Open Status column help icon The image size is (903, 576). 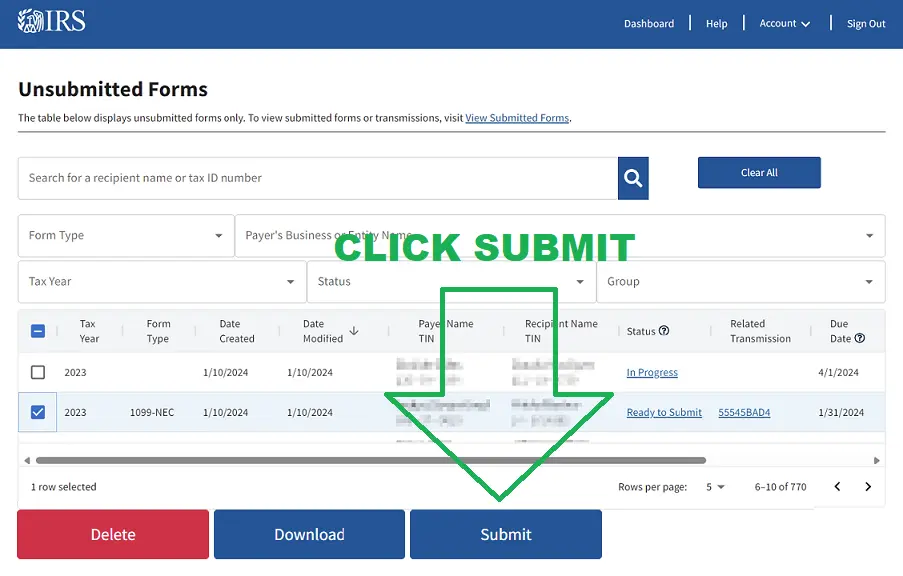click(x=664, y=331)
